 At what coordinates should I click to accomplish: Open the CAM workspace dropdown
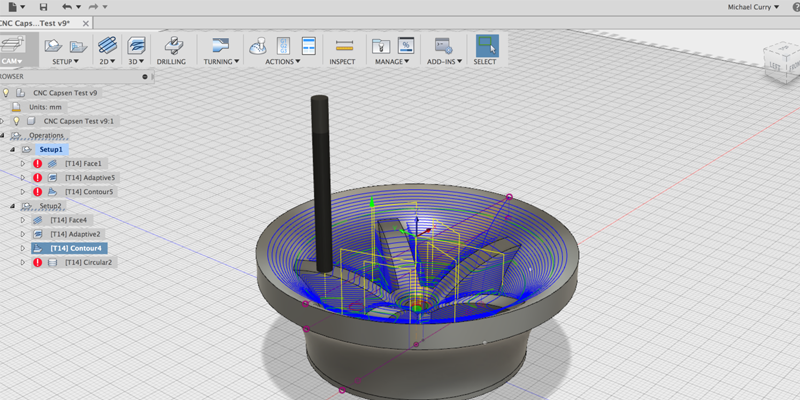(x=14, y=61)
